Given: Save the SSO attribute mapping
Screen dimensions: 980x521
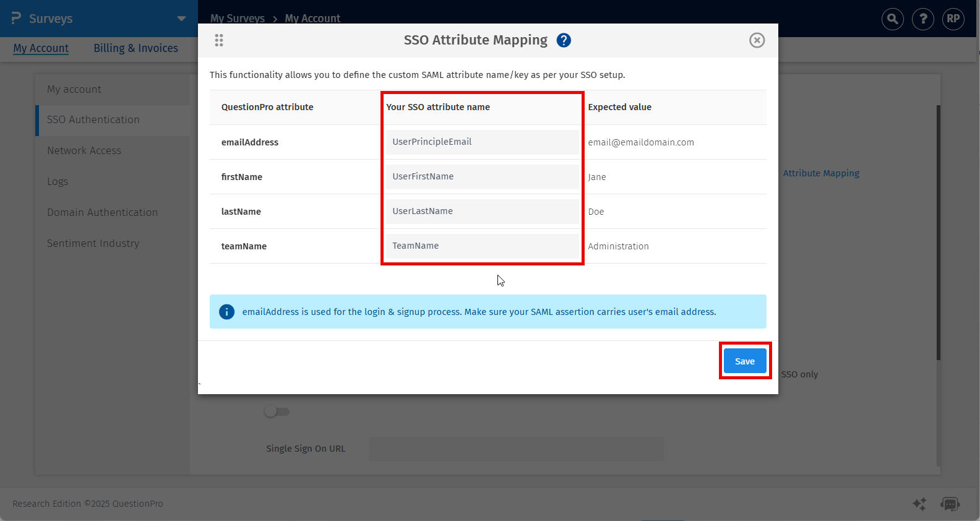Looking at the screenshot, I should [x=744, y=361].
